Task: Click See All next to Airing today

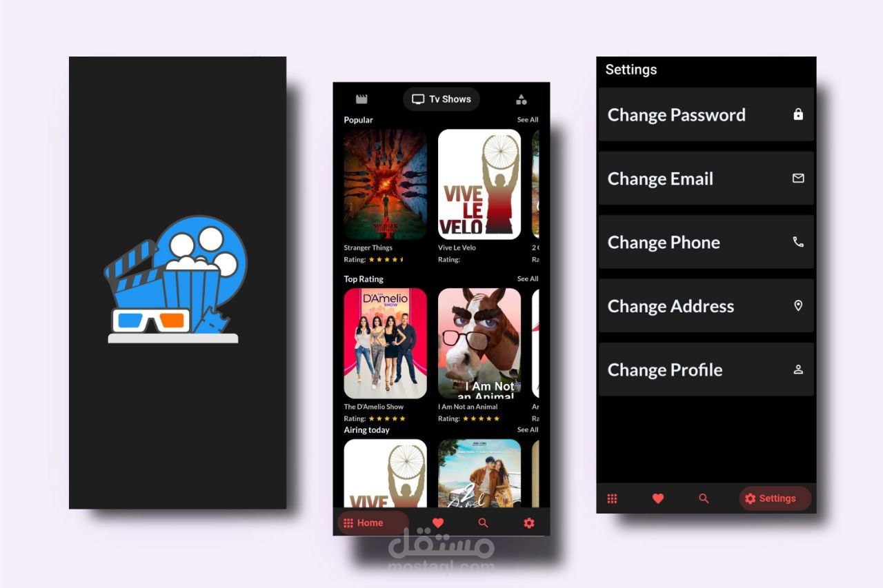Action: pos(528,430)
